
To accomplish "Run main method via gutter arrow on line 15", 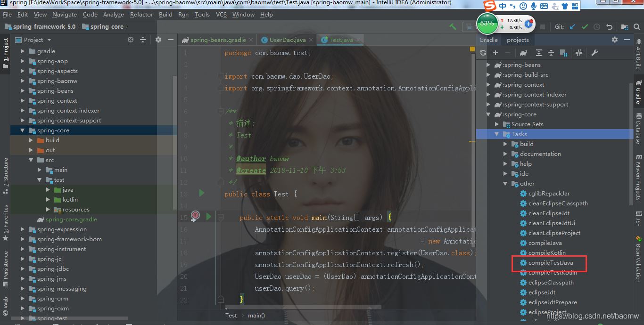I will (x=208, y=217).
